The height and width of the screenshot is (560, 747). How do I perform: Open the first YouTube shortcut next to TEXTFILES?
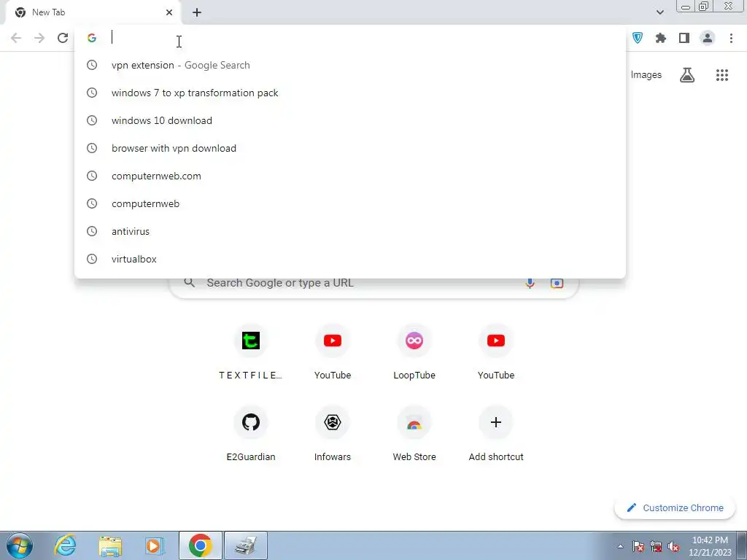(x=333, y=353)
